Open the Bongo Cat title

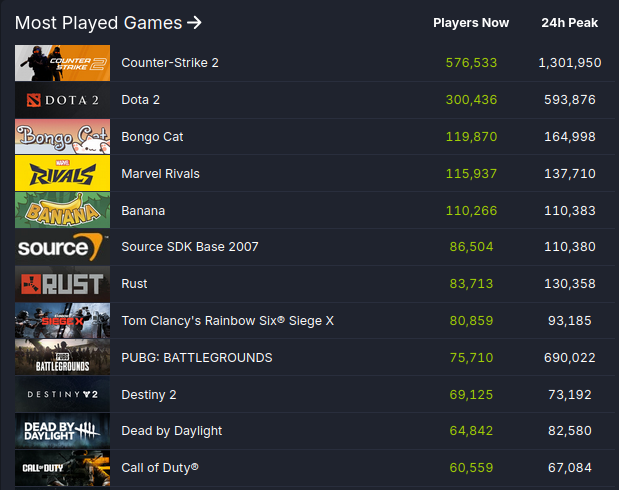click(x=152, y=137)
